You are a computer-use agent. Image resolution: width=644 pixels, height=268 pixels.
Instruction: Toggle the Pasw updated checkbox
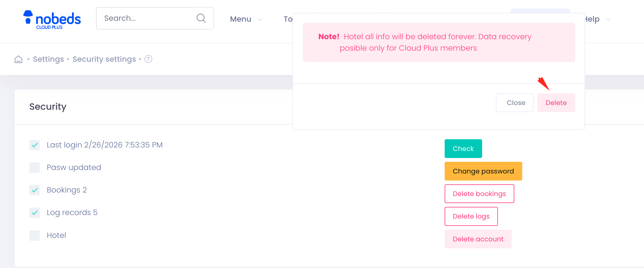35,168
